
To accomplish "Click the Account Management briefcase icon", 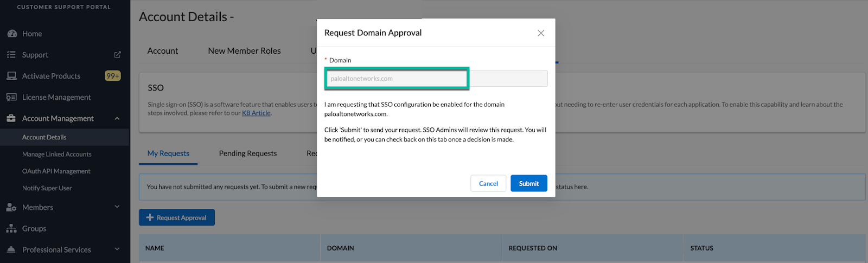I will [x=11, y=118].
